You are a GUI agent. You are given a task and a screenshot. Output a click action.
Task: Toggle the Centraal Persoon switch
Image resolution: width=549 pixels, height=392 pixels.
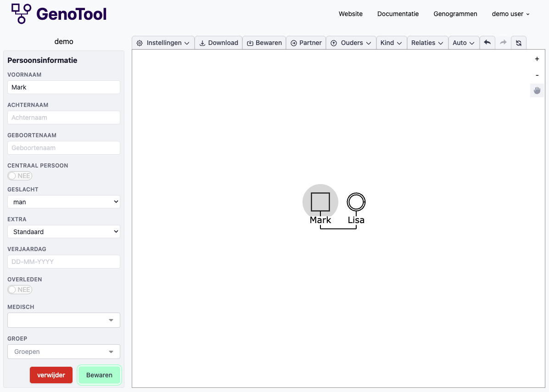20,176
